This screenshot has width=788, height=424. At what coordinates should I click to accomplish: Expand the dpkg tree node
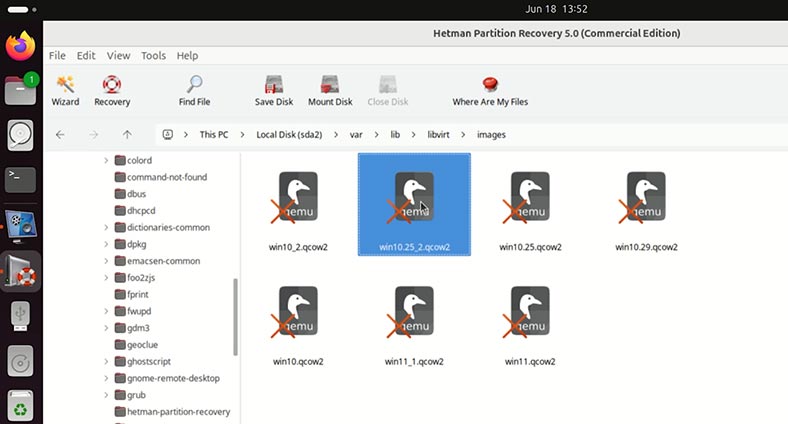pyautogui.click(x=106, y=244)
